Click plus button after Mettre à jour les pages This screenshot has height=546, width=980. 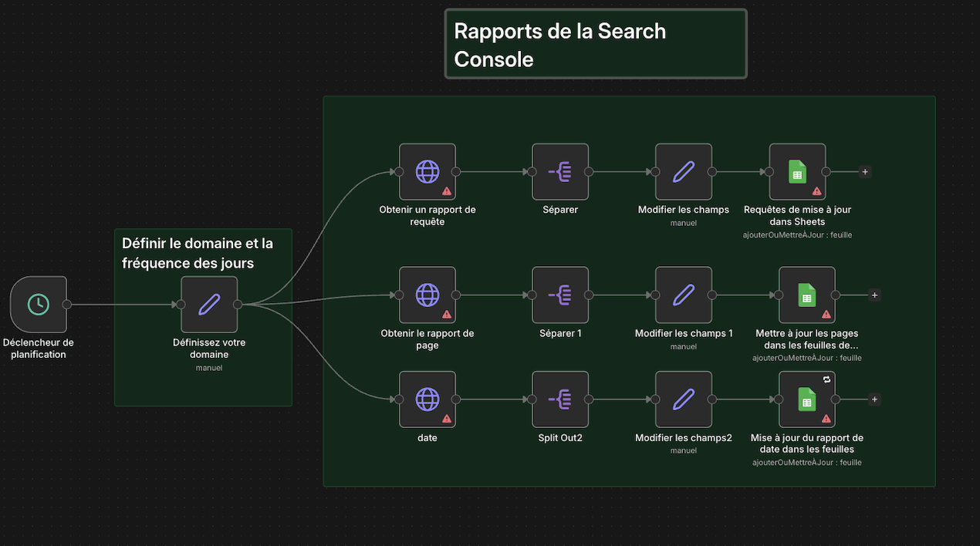coord(874,295)
